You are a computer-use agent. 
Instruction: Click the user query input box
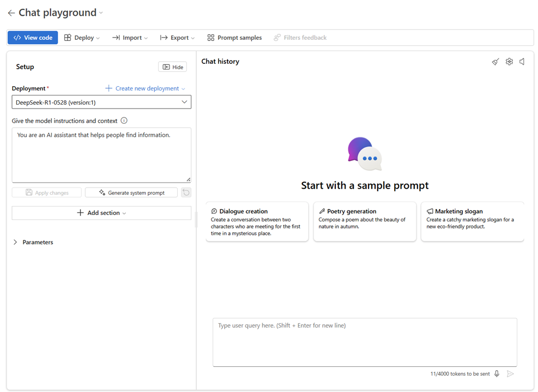[365, 342]
